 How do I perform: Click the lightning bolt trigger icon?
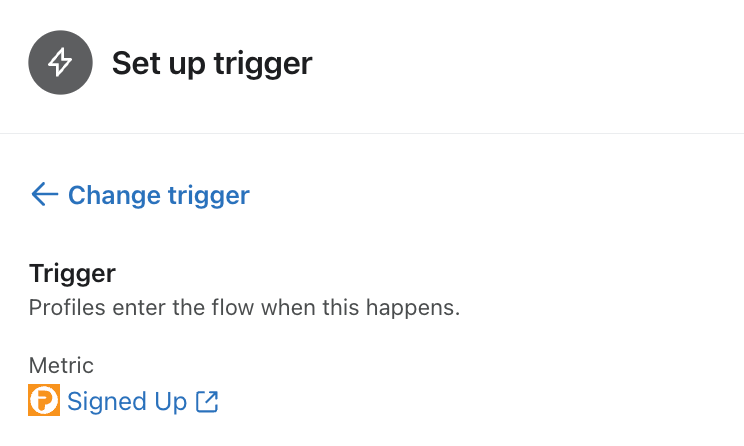click(x=61, y=63)
